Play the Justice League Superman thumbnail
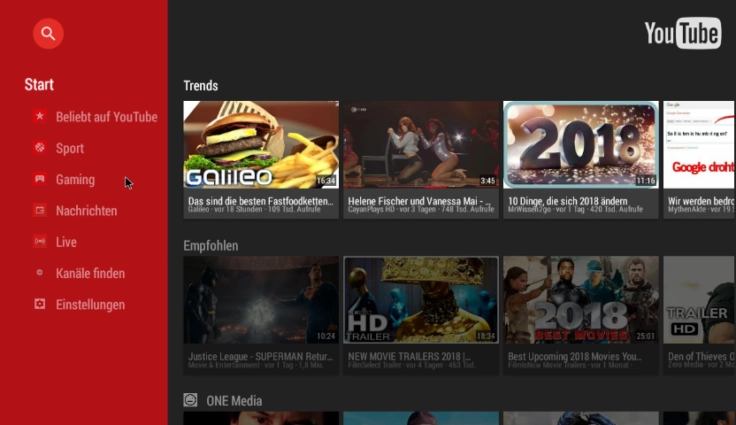 [x=261, y=300]
